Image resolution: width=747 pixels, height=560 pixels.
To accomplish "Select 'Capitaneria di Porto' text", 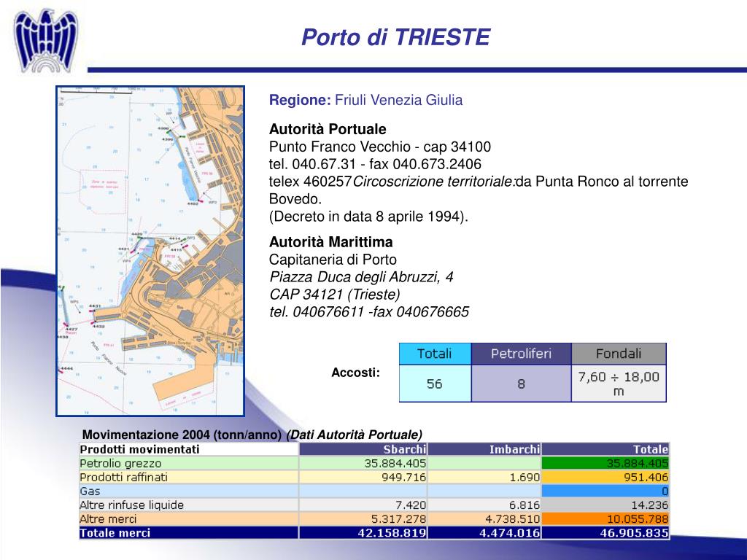I will (333, 260).
